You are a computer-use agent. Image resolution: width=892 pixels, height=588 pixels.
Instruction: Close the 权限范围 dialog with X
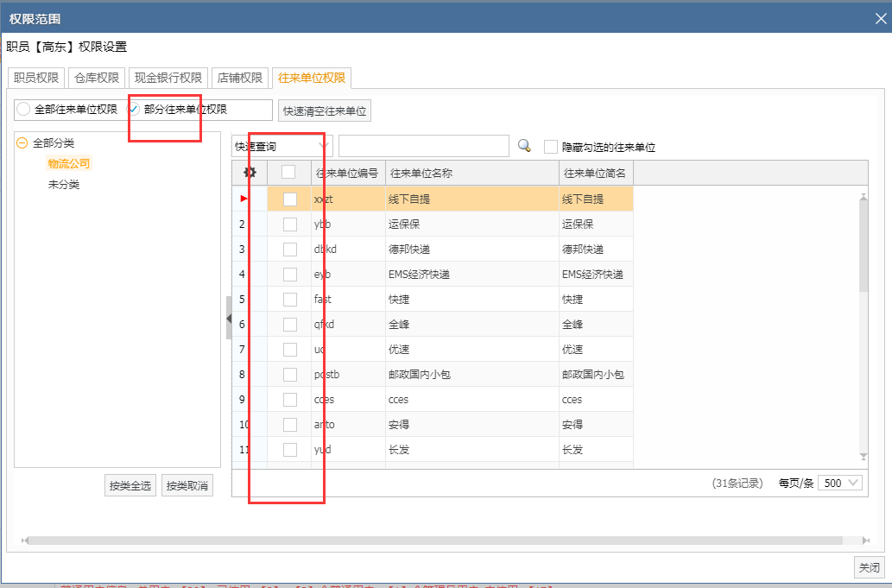point(881,19)
